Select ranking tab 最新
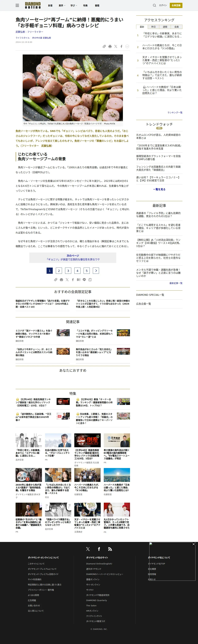Screen dimensions: 198x644 tap(142, 27)
